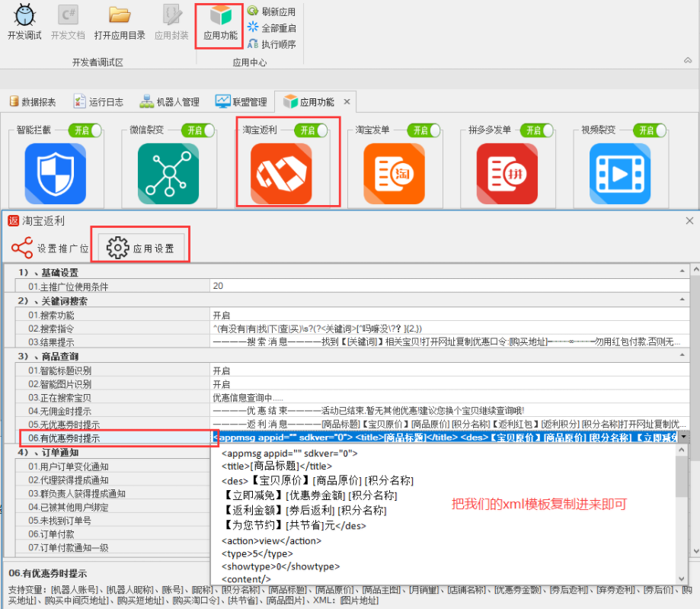The height and width of the screenshot is (609, 700).
Task: Switch to the 机器人管理 tab
Action: (x=170, y=102)
